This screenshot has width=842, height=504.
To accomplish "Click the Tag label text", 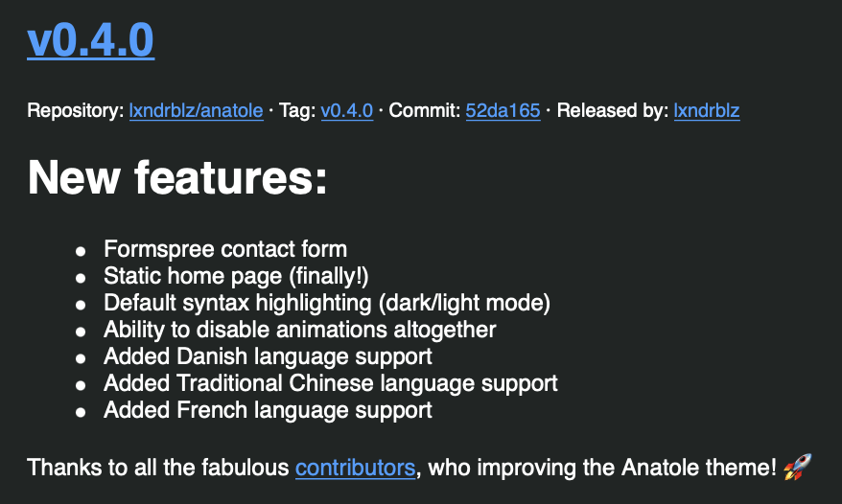I will click(x=297, y=110).
